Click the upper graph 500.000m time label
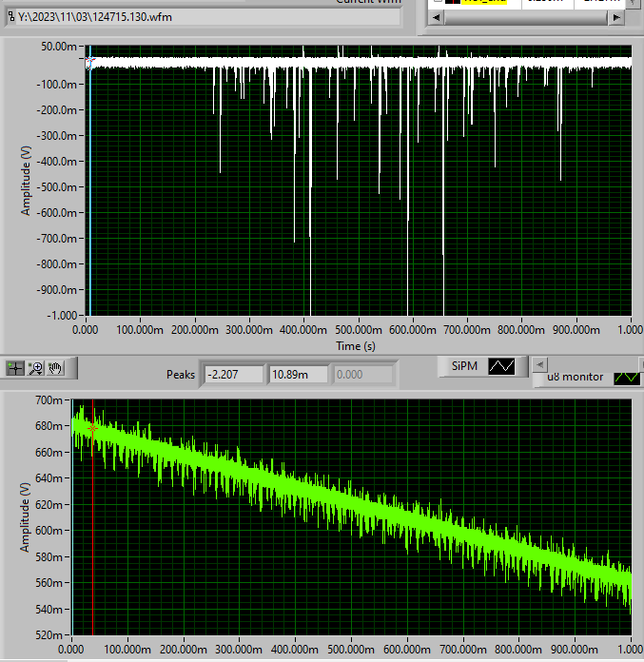The width and height of the screenshot is (644, 662). click(358, 330)
